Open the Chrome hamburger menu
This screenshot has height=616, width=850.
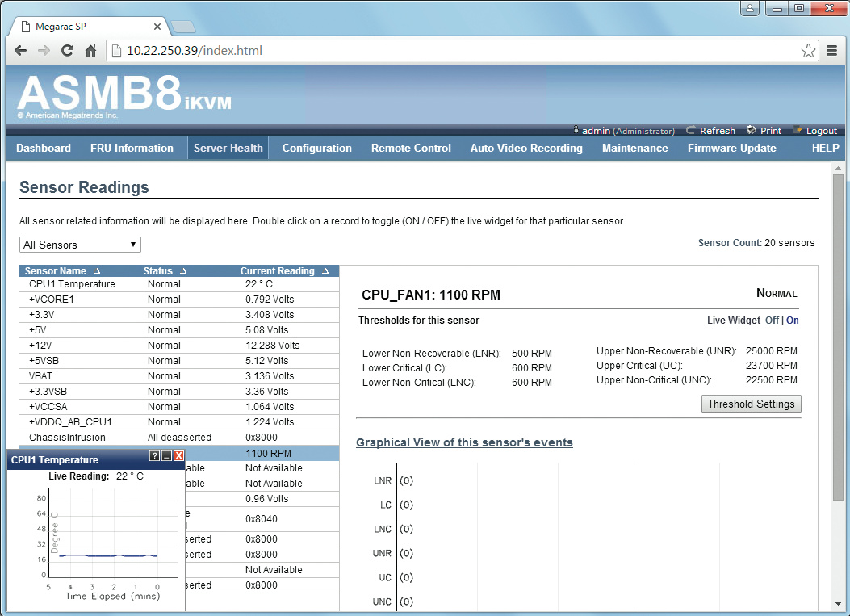832,50
